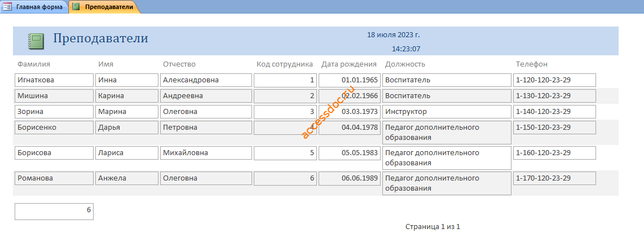Select the Преподаватели tab
644x246 pixels.
(x=105, y=7)
